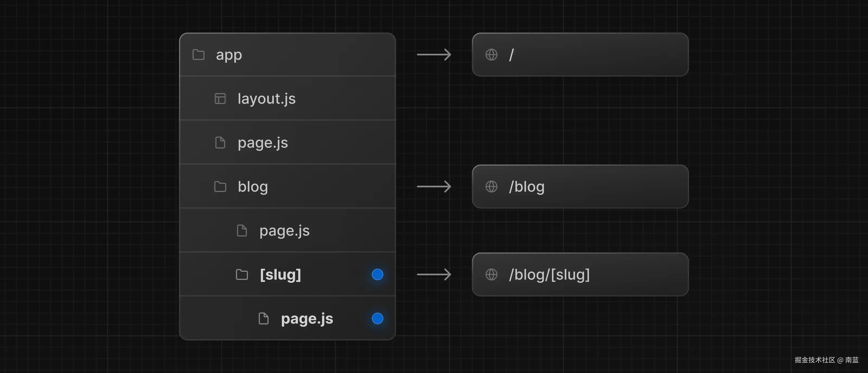Click the blue dot beside [slug]
The width and height of the screenshot is (868, 373).
(377, 274)
